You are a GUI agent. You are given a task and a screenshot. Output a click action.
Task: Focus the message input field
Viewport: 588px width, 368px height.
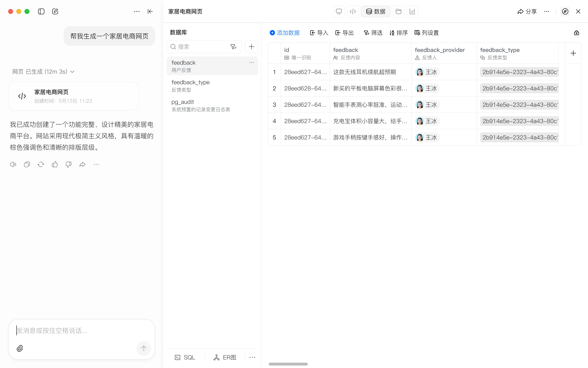(x=82, y=330)
